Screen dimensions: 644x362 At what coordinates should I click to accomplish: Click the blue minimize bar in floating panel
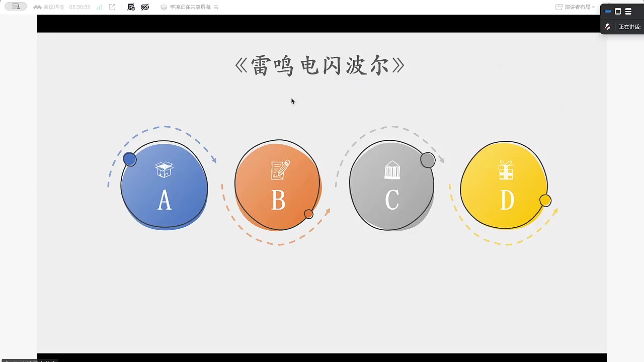click(608, 12)
